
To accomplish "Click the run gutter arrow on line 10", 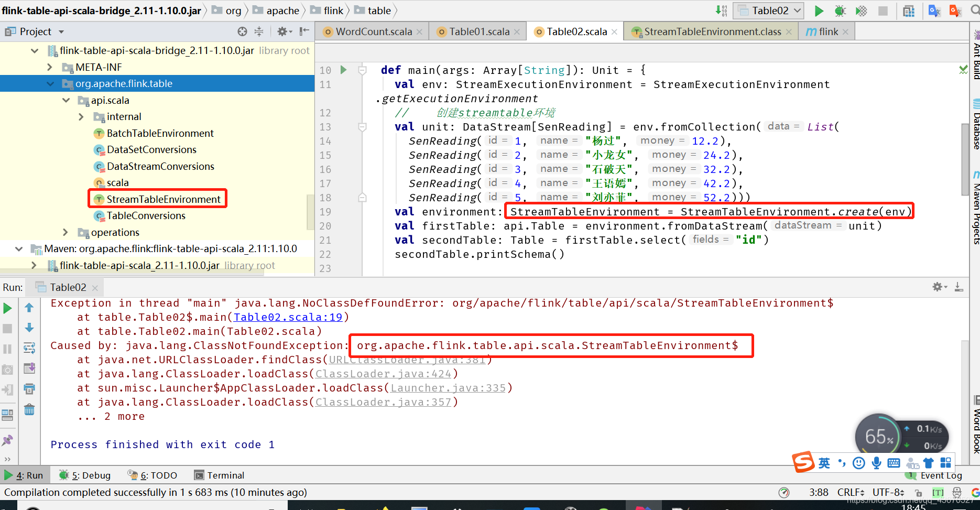I will [343, 70].
